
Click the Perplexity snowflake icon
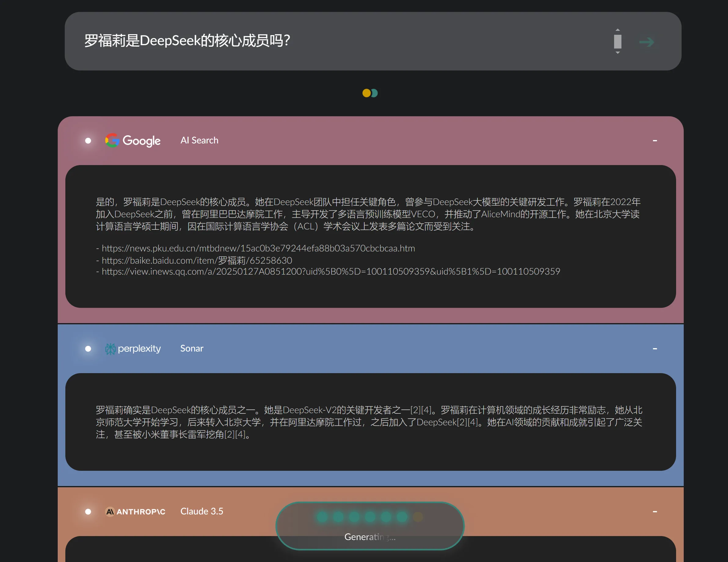pyautogui.click(x=111, y=348)
